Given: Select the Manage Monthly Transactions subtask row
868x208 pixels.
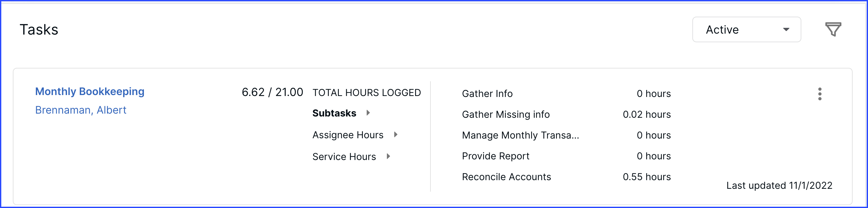Looking at the screenshot, I should pyautogui.click(x=521, y=135).
